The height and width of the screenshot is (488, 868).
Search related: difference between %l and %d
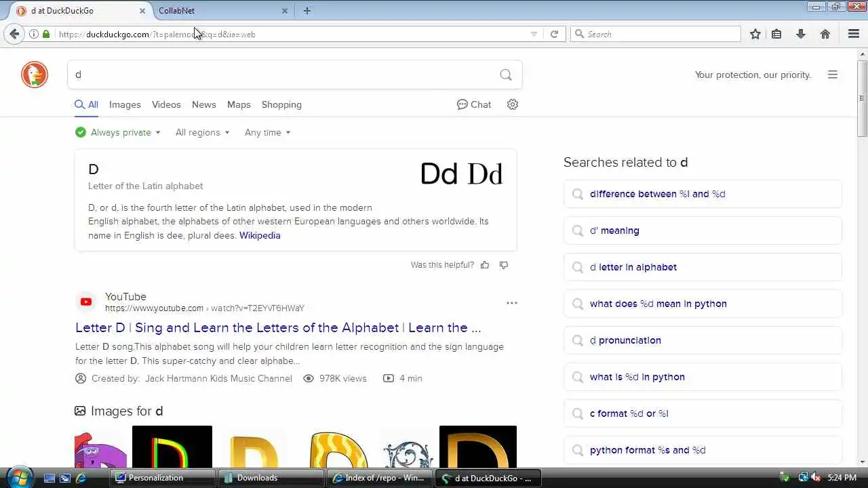[x=703, y=194]
